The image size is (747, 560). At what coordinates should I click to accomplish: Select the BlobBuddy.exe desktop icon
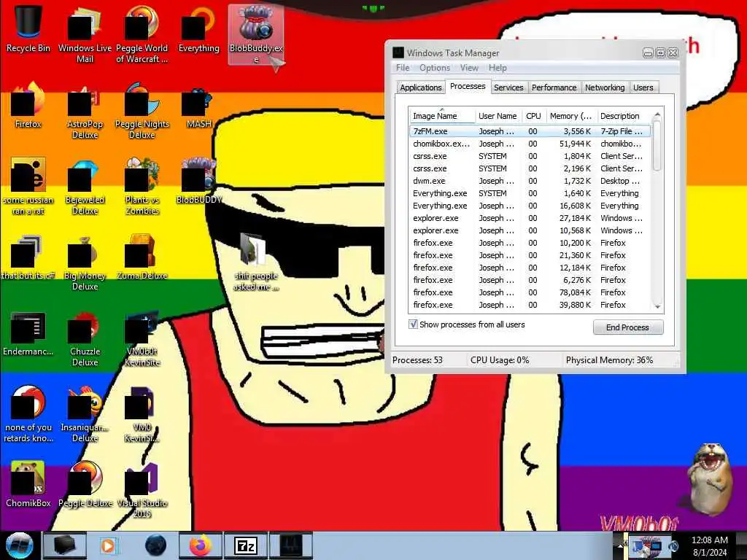(x=256, y=34)
